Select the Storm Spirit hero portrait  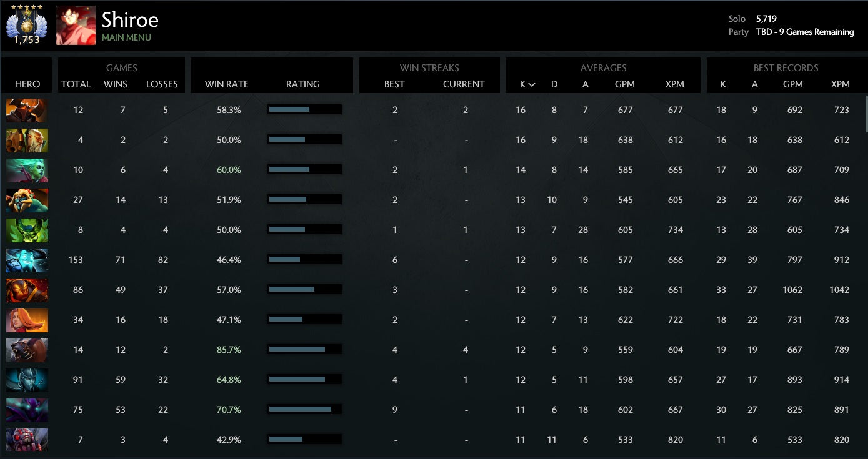27,260
